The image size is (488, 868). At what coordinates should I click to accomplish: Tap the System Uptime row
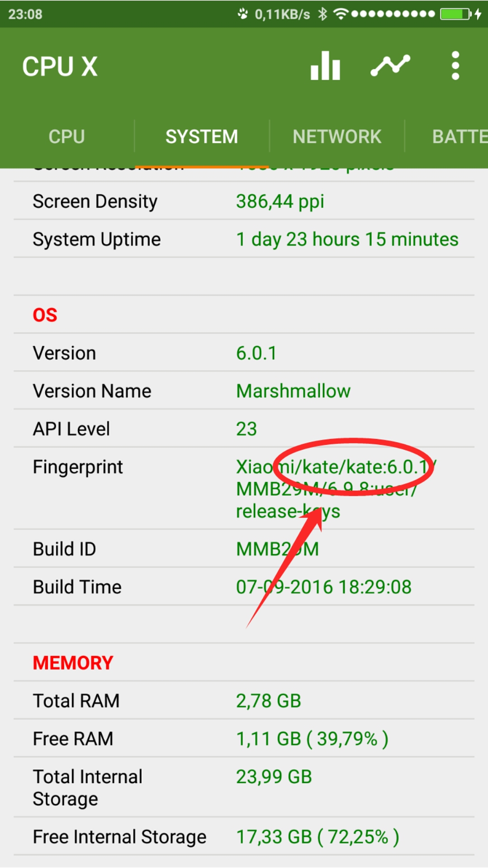(x=244, y=239)
